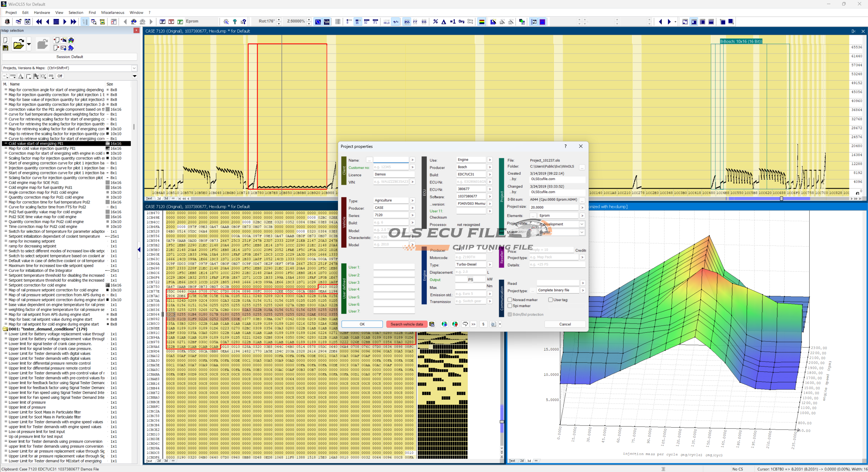Image resolution: width=868 pixels, height=472 pixels.
Task: Click the fast rewind double-arrow icon
Action: pyautogui.click(x=39, y=22)
